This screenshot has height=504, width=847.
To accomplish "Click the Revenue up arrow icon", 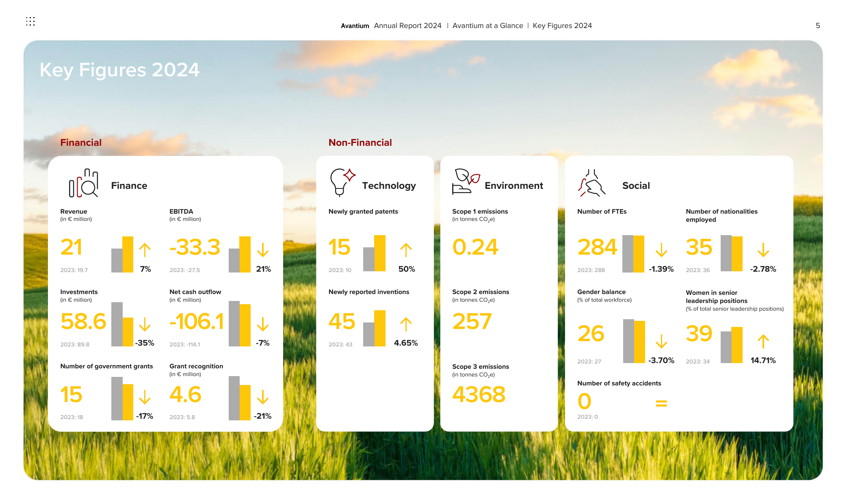I will pyautogui.click(x=145, y=250).
